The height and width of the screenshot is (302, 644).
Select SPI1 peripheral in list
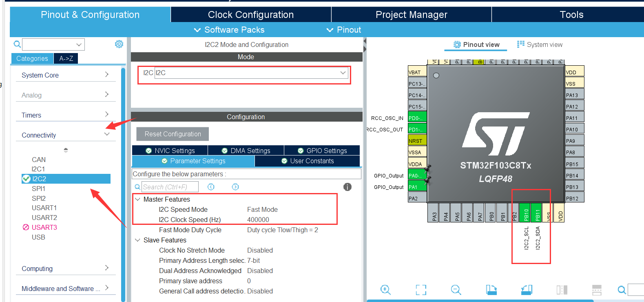tap(38, 189)
